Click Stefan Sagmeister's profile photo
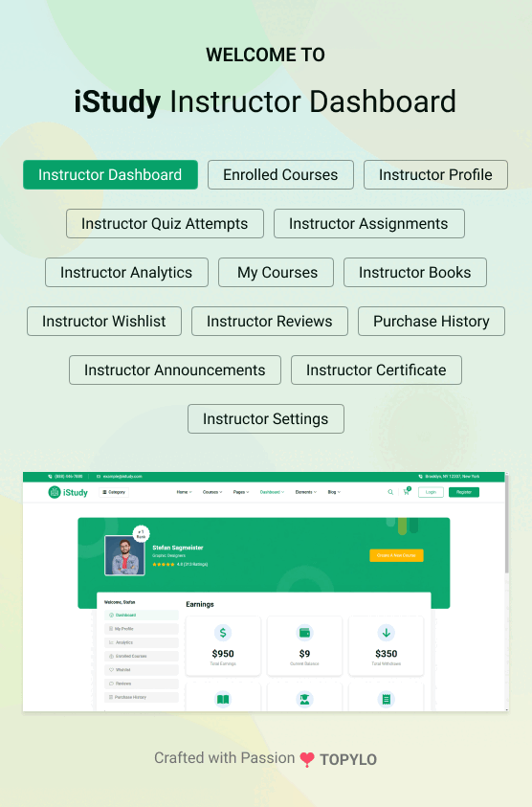The width and height of the screenshot is (532, 807). [124, 555]
